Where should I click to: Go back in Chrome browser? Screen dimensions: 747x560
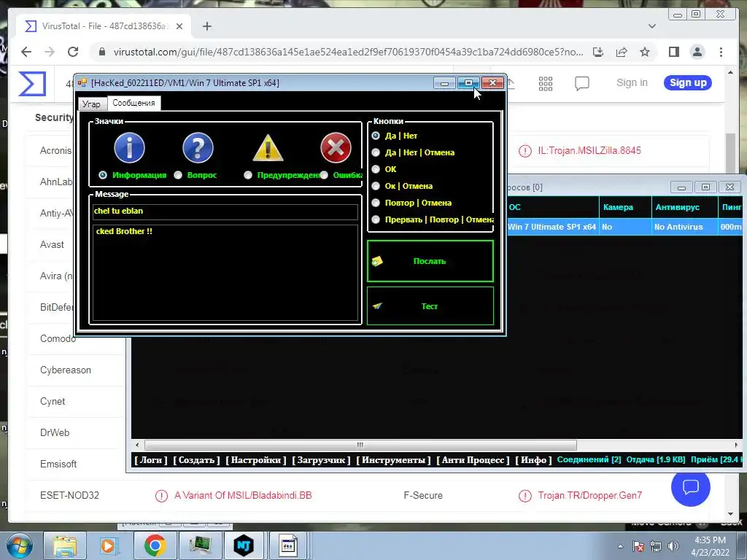26,52
